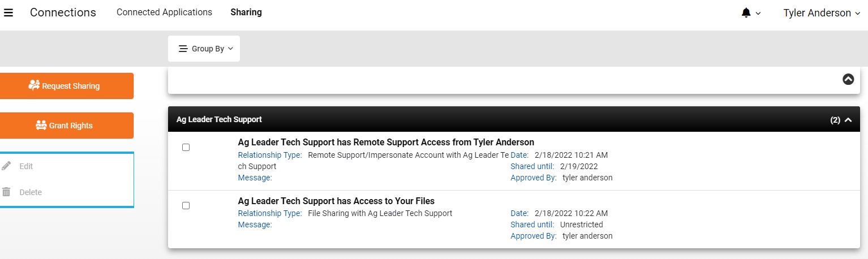
Task: Open the chevron beside the notification bell
Action: tap(758, 14)
